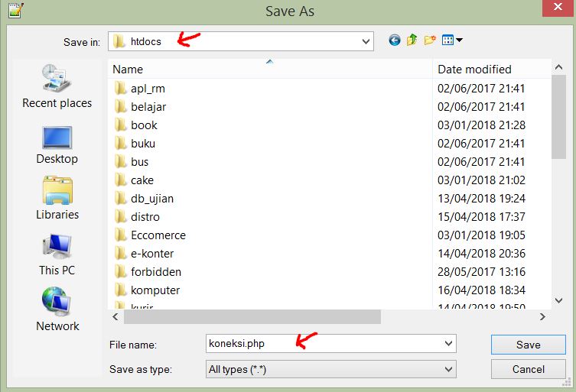Click date 14/04/2018 20:36 of e-konter
Screen dimensions: 576x392
pyautogui.click(x=481, y=254)
